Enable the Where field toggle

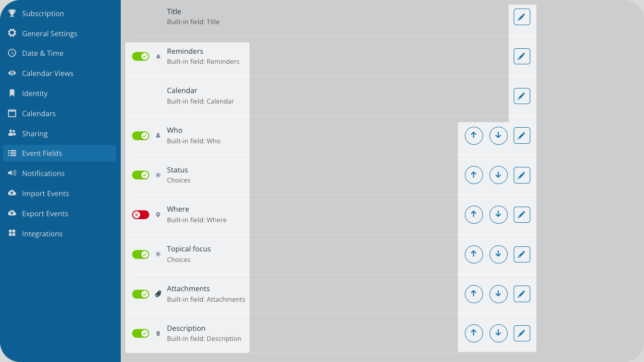click(140, 215)
